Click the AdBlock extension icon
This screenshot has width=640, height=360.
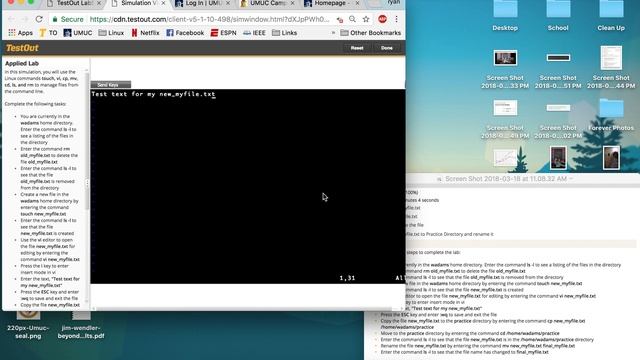click(382, 19)
